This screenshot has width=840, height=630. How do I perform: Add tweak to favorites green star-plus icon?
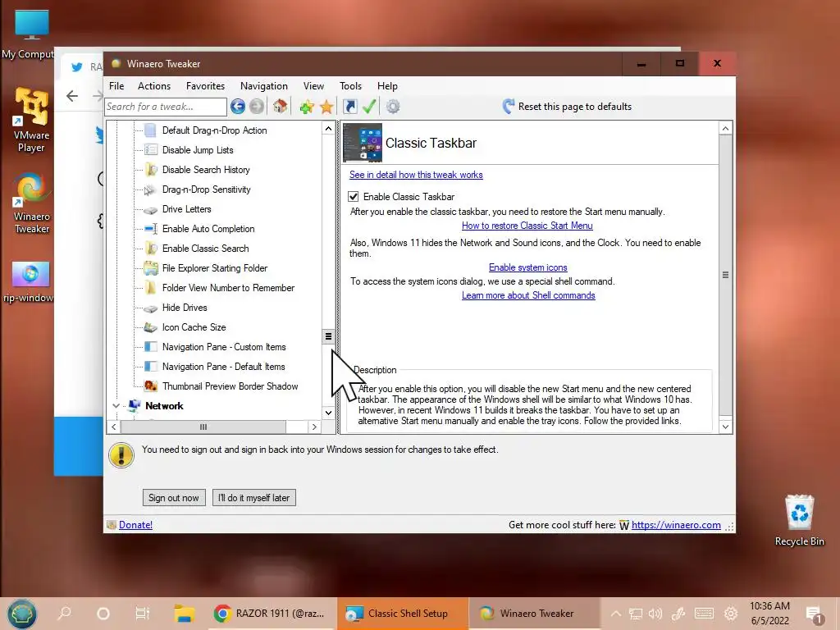[x=307, y=107]
